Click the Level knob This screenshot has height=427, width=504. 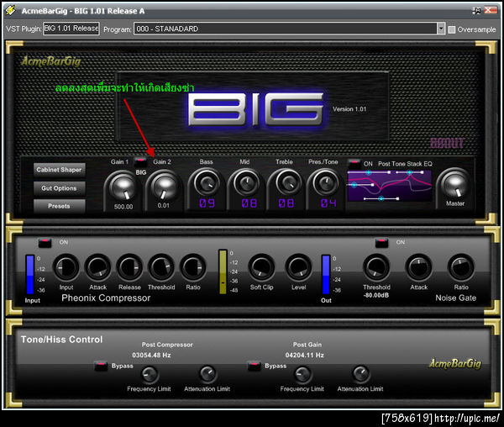point(298,267)
